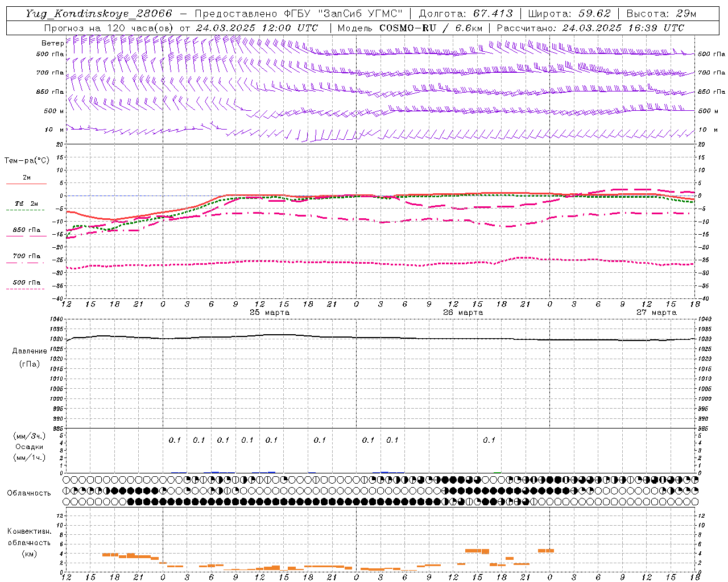Click the (мм/1ч.) precipitation unit label
The width and height of the screenshot is (728, 582).
(x=29, y=458)
